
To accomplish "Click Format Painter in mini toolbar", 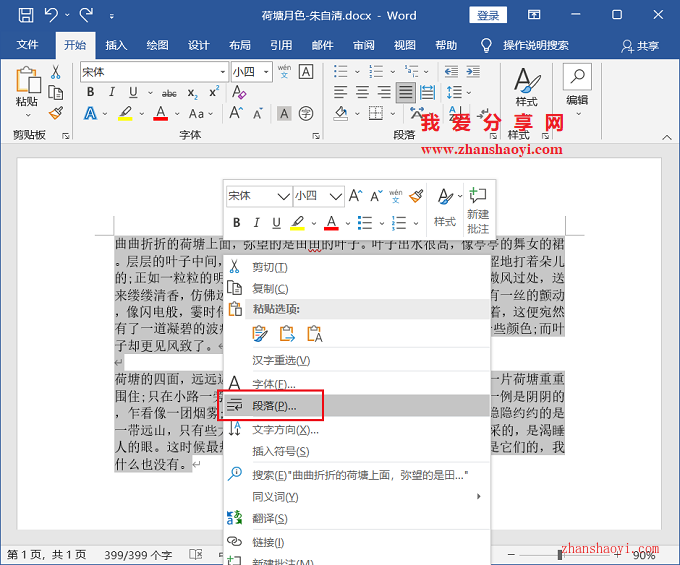I will (x=416, y=196).
